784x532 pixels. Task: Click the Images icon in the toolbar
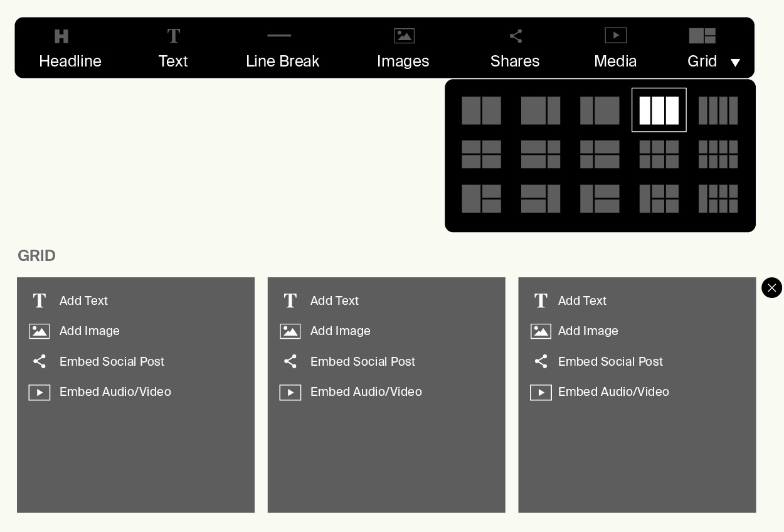(404, 36)
